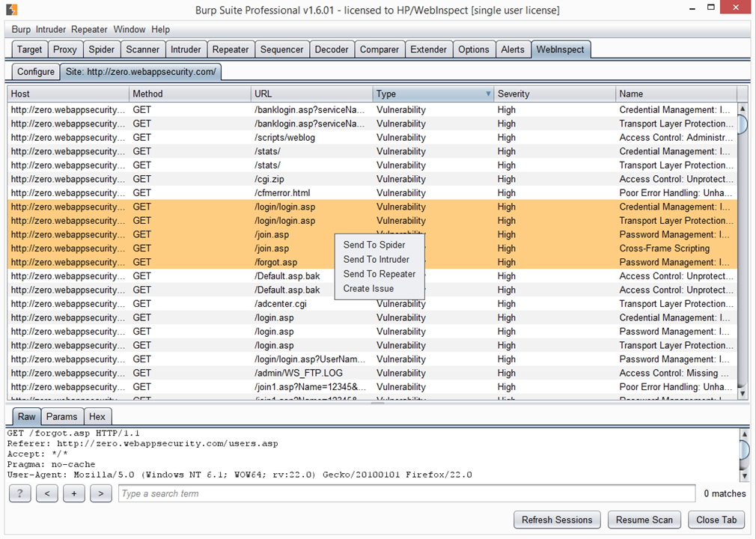This screenshot has height=539, width=756.
Task: Select the /adcenter.cgi row
Action: [x=372, y=304]
